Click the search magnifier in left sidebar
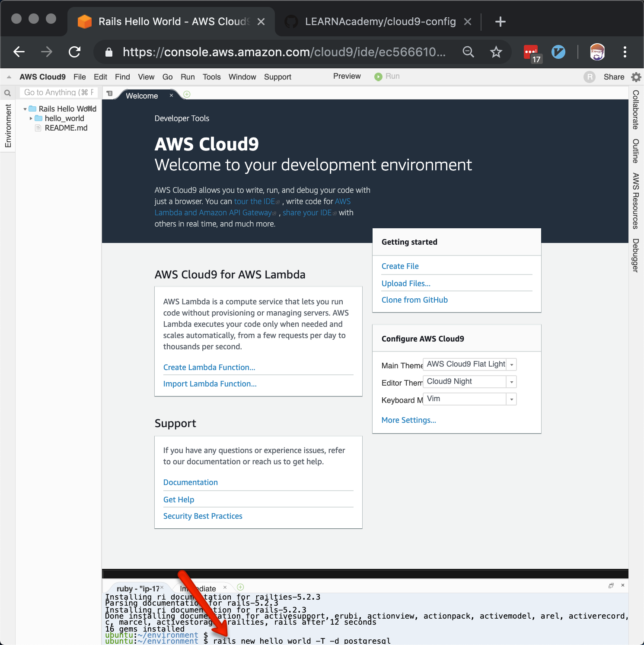The width and height of the screenshot is (644, 645). pyautogui.click(x=7, y=93)
